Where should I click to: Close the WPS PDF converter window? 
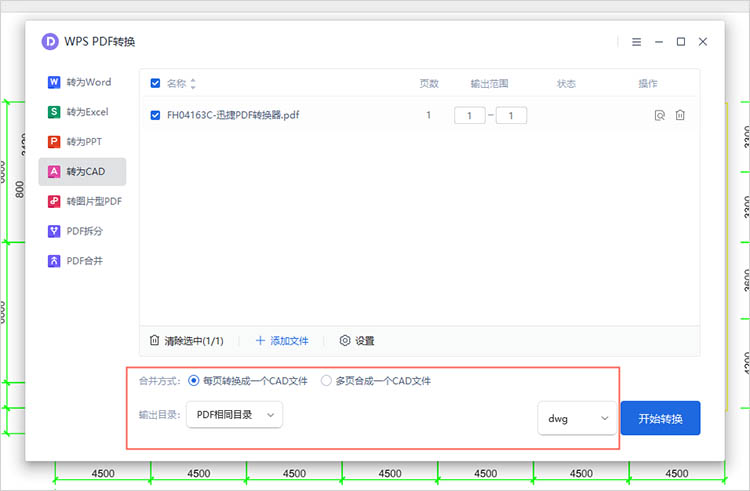(703, 42)
